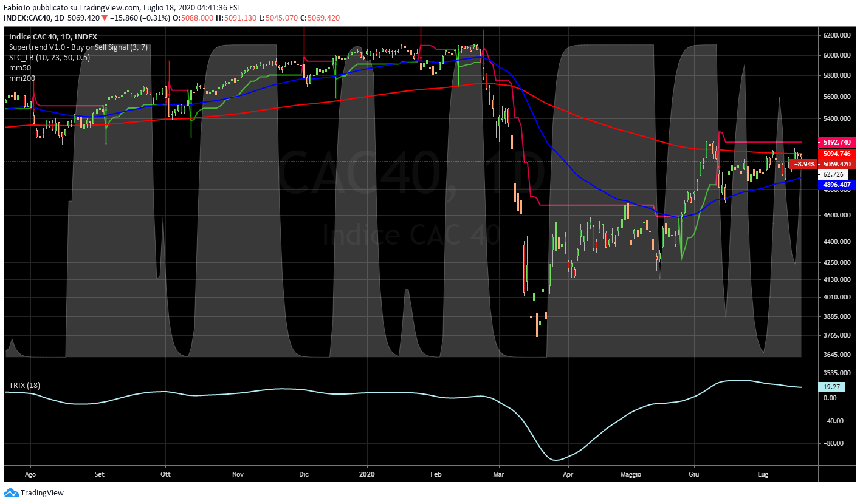Click the −15.860 (−0.31%) change value

click(x=139, y=18)
